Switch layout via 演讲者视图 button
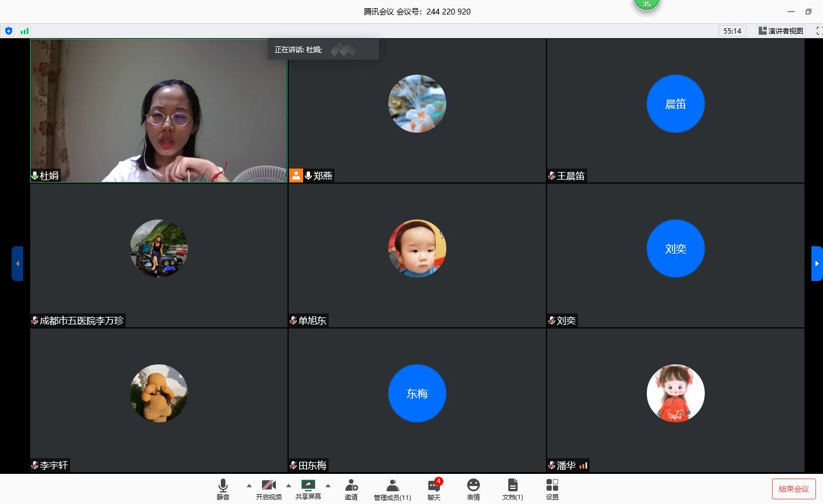This screenshot has width=823, height=504. tap(781, 31)
